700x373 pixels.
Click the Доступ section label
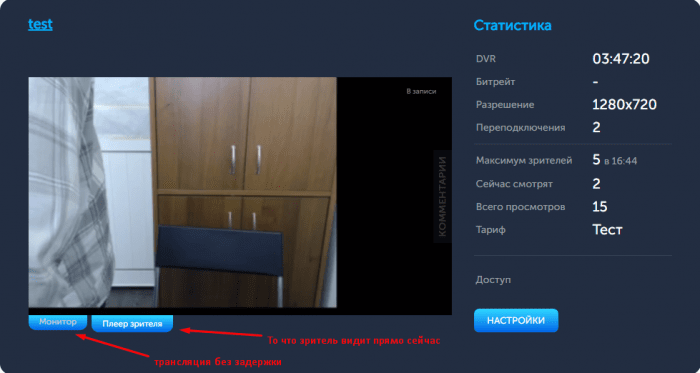point(493,280)
